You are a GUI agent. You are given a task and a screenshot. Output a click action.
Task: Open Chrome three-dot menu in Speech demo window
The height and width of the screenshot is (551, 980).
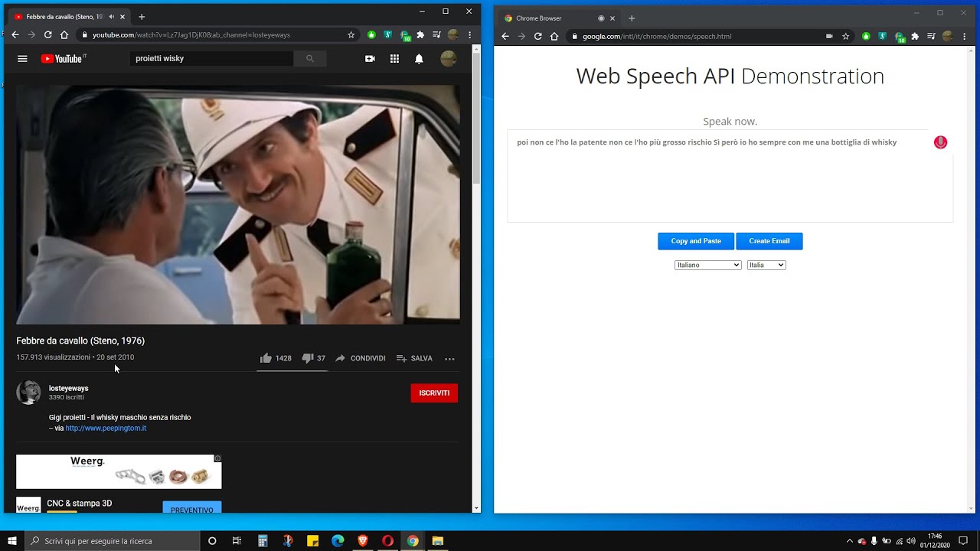click(964, 36)
